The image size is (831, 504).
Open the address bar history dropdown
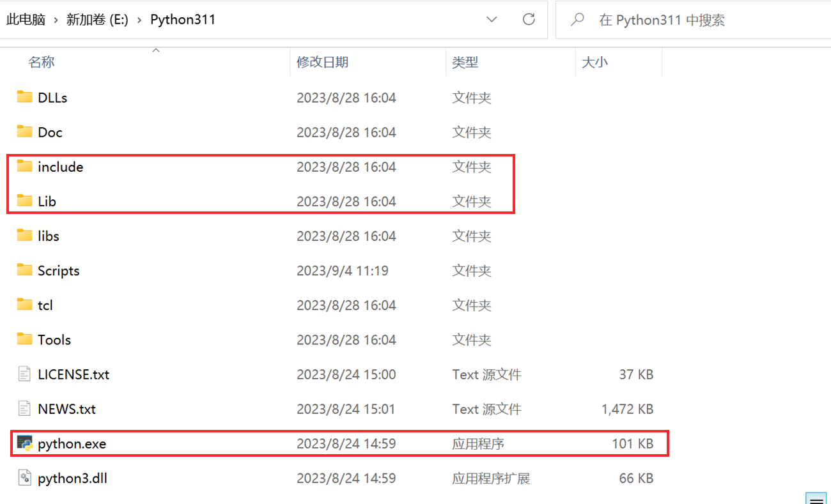(492, 20)
